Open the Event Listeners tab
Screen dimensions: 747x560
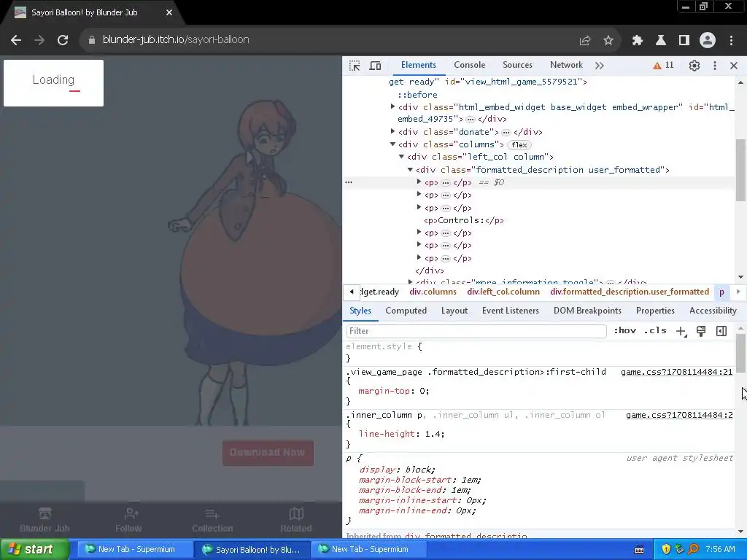click(x=510, y=311)
